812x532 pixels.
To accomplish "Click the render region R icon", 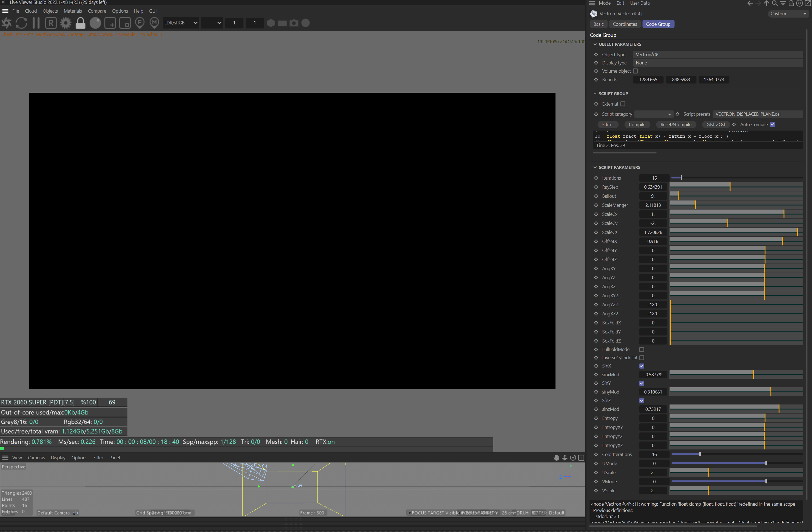I will tap(51, 23).
